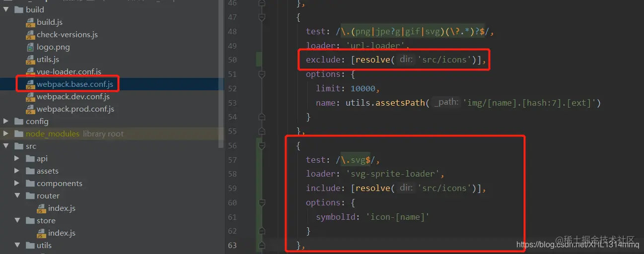This screenshot has width=644, height=254.
Task: Place cursor on 'svg-sprite-loader' string
Action: point(392,174)
